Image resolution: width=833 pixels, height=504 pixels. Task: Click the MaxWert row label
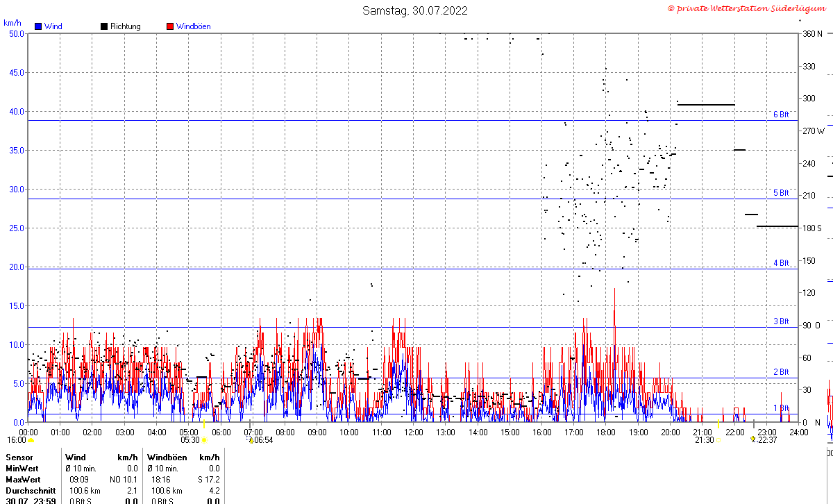[24, 480]
